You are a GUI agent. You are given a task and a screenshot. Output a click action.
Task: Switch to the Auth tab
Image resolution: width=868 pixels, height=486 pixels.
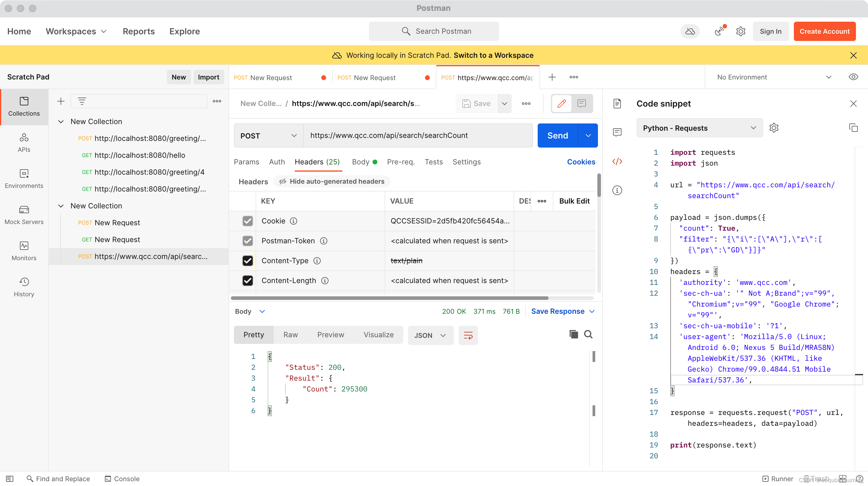pos(277,162)
